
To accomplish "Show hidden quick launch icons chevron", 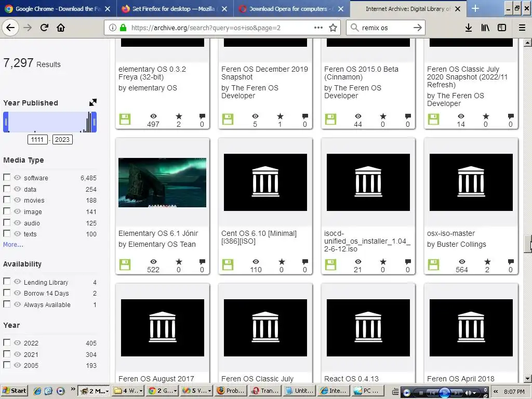I will (73, 389).
